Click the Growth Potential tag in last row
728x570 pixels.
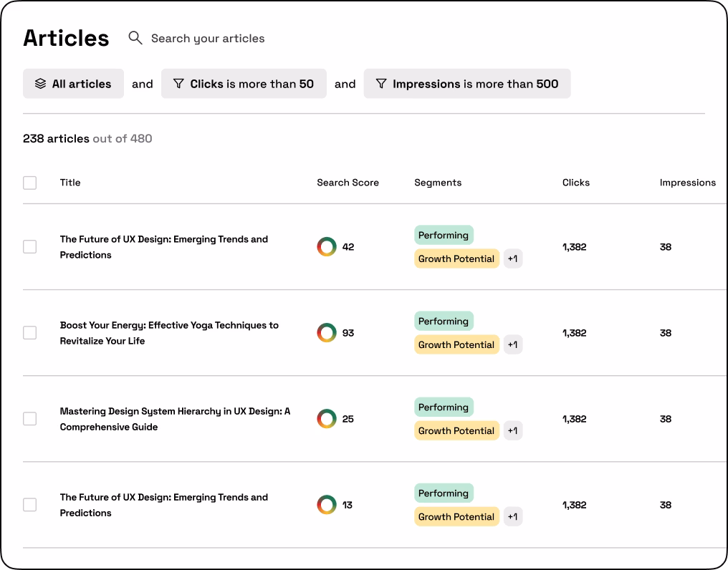tap(456, 516)
